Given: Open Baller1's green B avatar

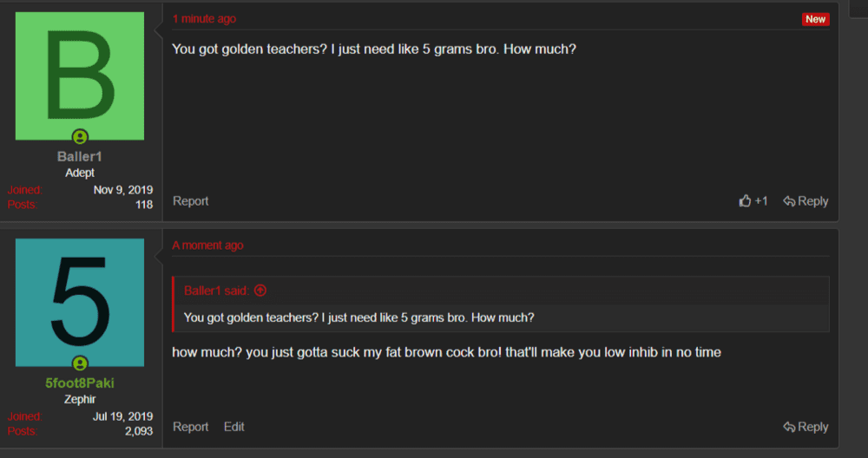Looking at the screenshot, I should 80,75.
